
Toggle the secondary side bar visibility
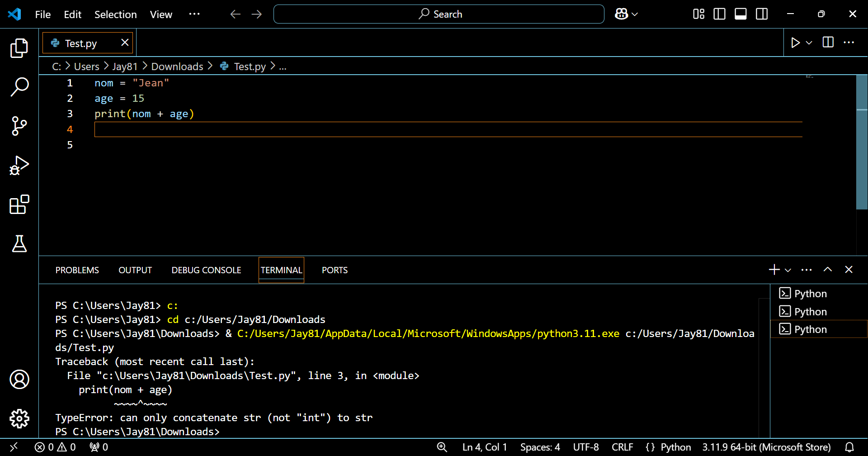pyautogui.click(x=762, y=14)
